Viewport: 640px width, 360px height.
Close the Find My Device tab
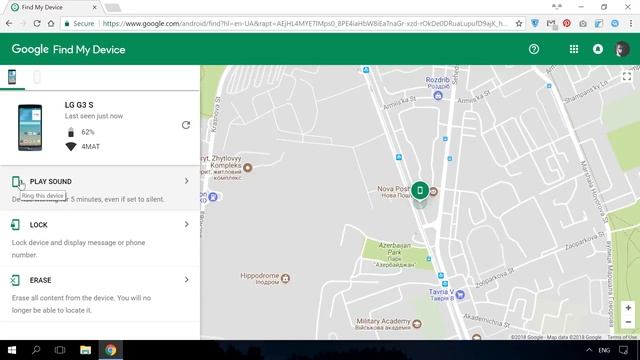pos(94,7)
